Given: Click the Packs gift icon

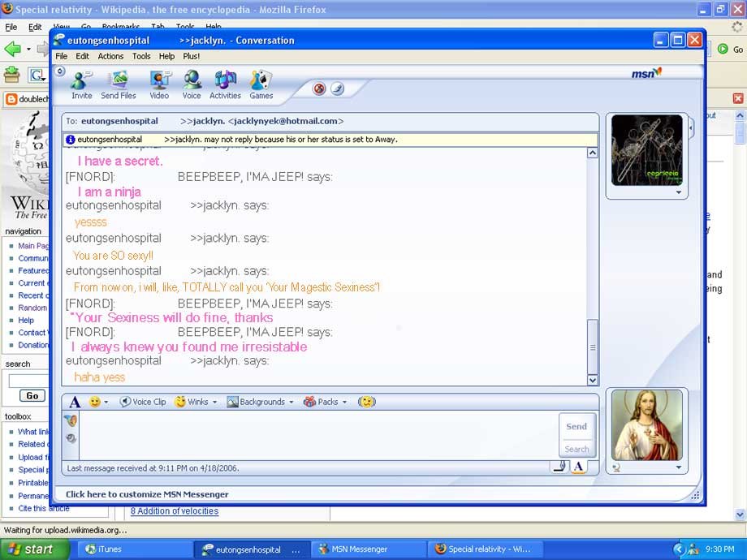Looking at the screenshot, I should coord(309,402).
